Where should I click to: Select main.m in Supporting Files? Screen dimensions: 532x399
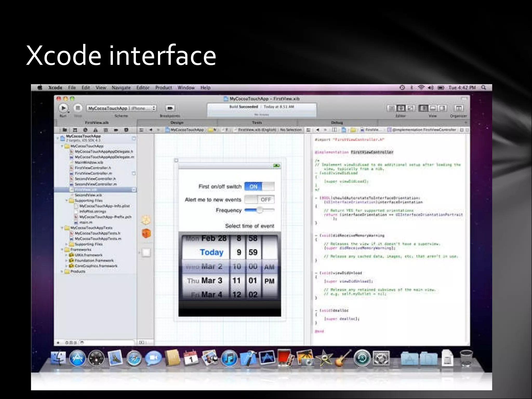(83, 222)
